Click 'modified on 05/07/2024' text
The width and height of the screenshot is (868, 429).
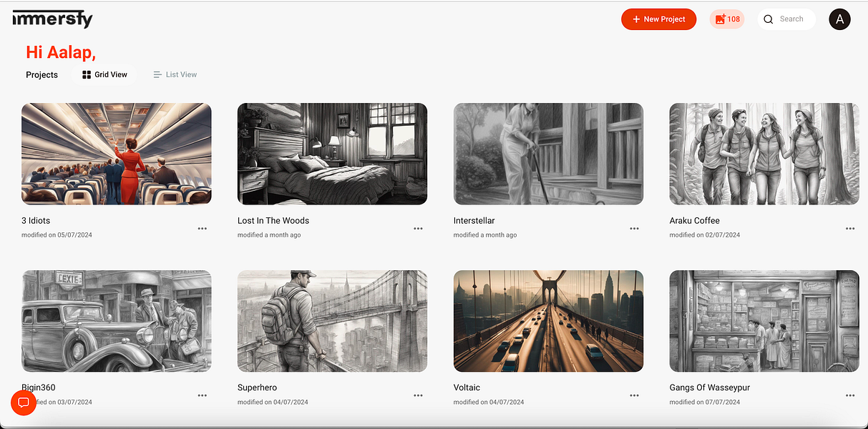click(57, 235)
